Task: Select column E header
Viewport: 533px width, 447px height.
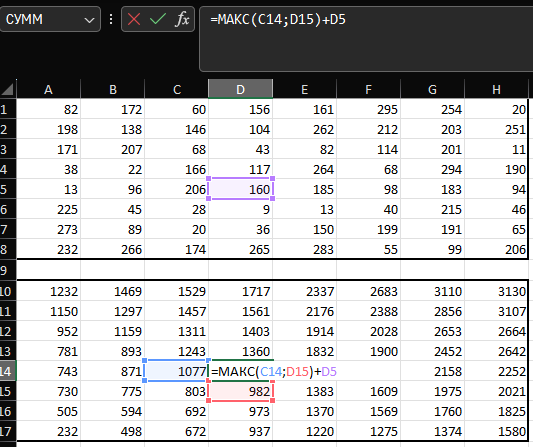Action: point(305,89)
